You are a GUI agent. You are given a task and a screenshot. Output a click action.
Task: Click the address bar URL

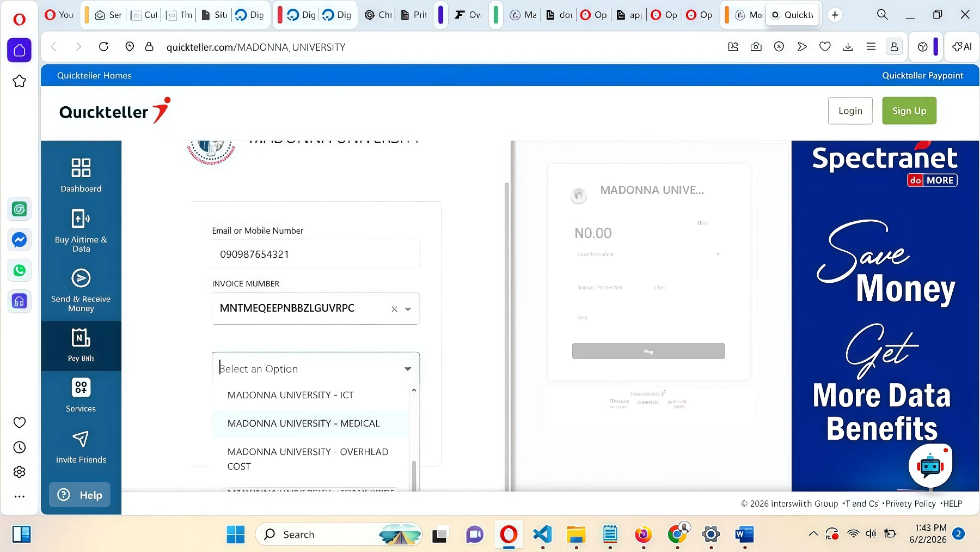[256, 47]
